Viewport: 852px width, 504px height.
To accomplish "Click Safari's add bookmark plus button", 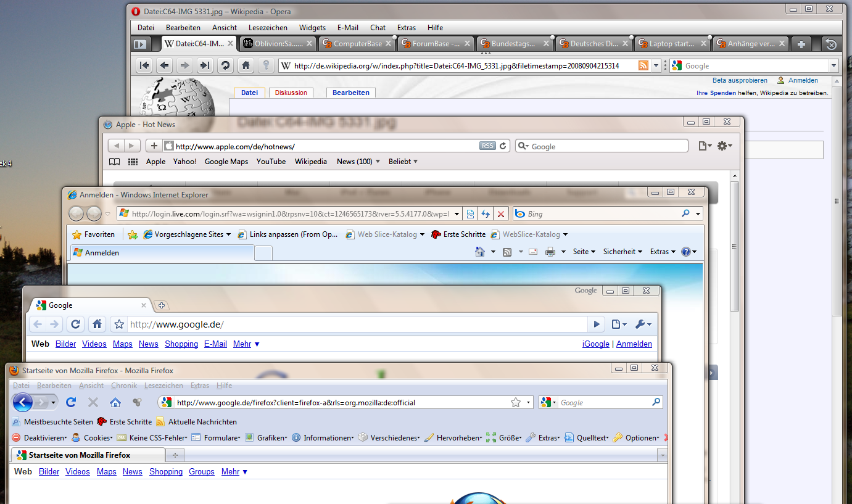I will point(154,146).
